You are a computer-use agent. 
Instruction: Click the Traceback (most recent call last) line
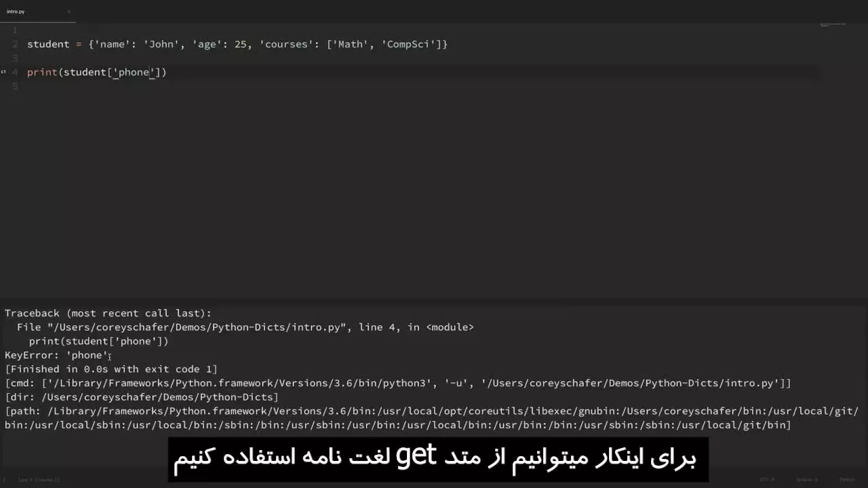pyautogui.click(x=108, y=313)
